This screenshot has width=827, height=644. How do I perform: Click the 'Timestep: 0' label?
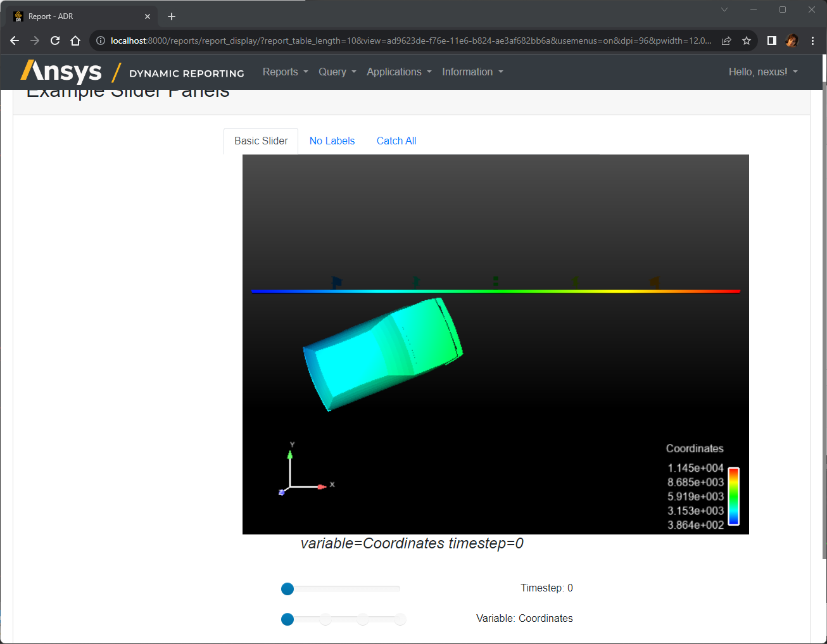[546, 588]
